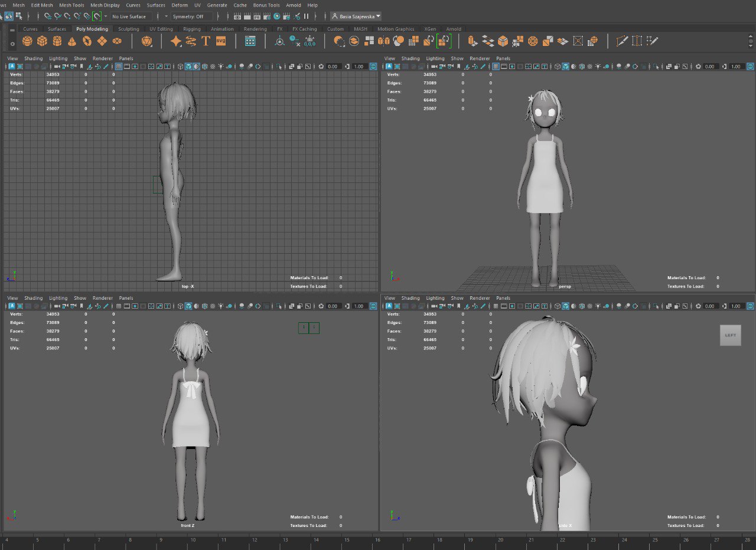Screen dimensions: 756x550
Task: Switch to the Sculpting shelf tab
Action: click(128, 29)
